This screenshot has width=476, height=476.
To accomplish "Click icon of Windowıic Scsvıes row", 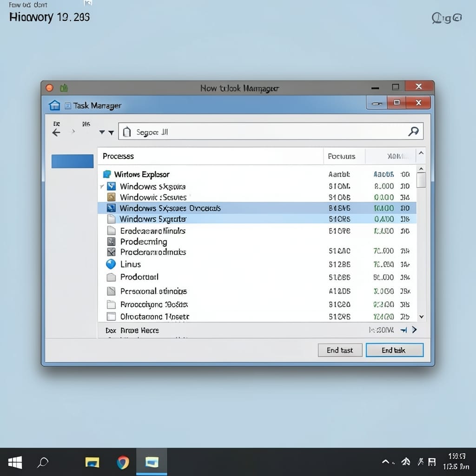I will pyautogui.click(x=112, y=197).
